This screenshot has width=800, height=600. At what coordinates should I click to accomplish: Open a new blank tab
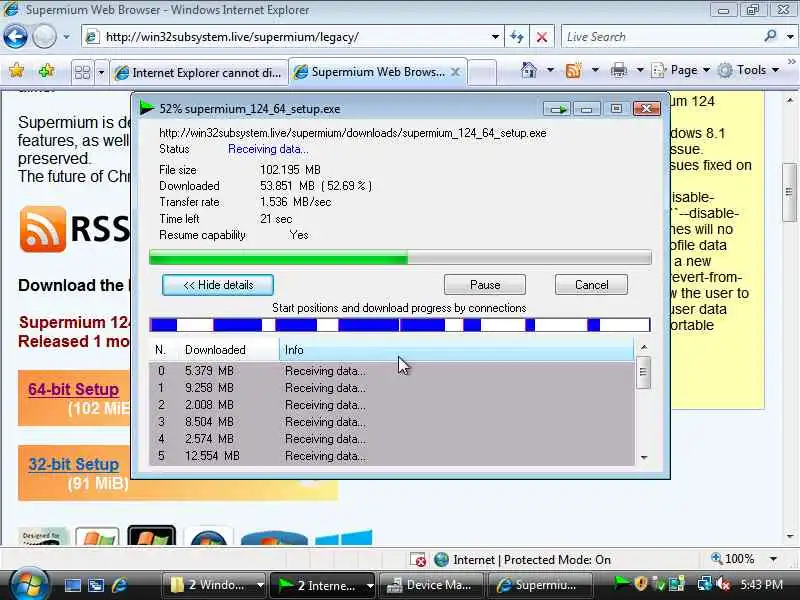coord(482,72)
